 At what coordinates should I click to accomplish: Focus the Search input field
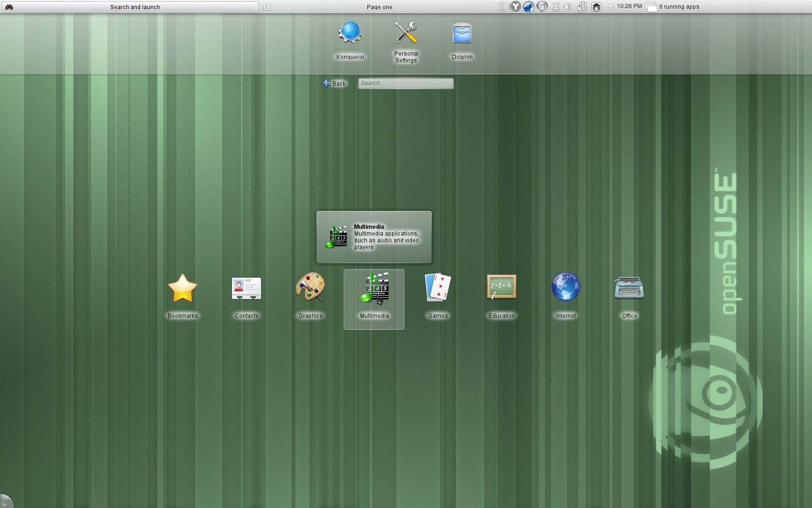[x=406, y=83]
